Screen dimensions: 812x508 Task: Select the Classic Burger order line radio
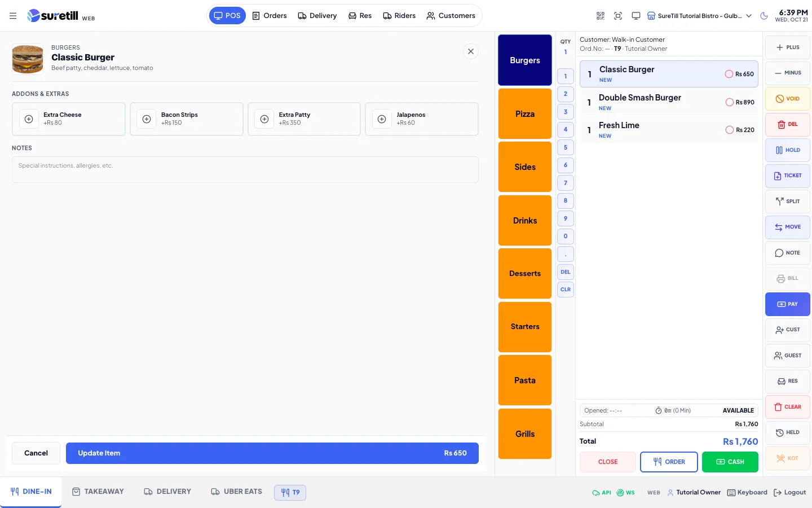pyautogui.click(x=729, y=74)
